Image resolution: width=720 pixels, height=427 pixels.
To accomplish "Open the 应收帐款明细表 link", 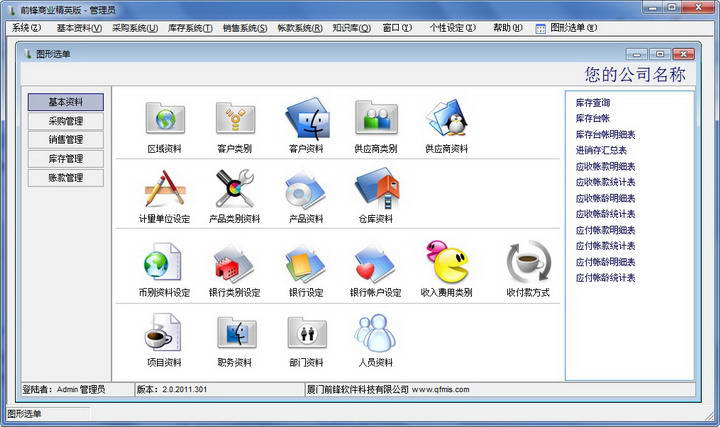I will [x=606, y=167].
